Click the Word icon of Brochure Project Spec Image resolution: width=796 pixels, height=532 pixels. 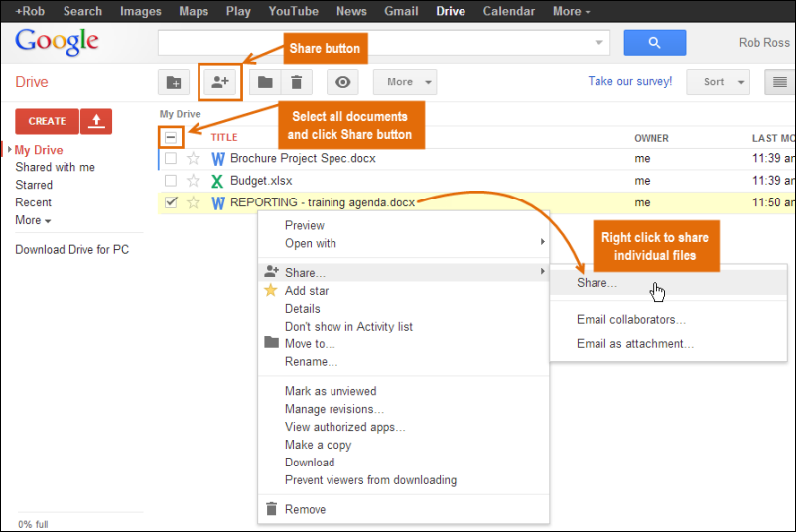217,159
